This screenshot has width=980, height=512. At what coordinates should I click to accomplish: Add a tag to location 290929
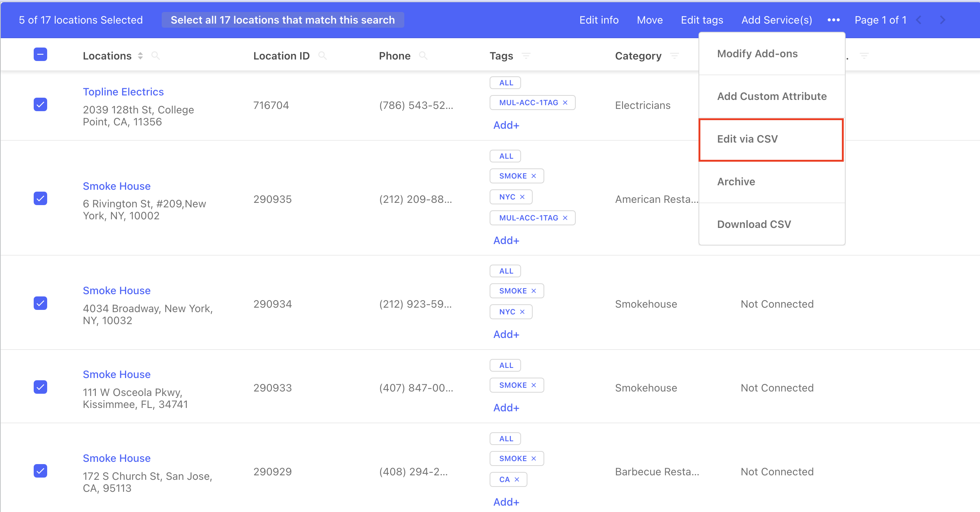(506, 502)
